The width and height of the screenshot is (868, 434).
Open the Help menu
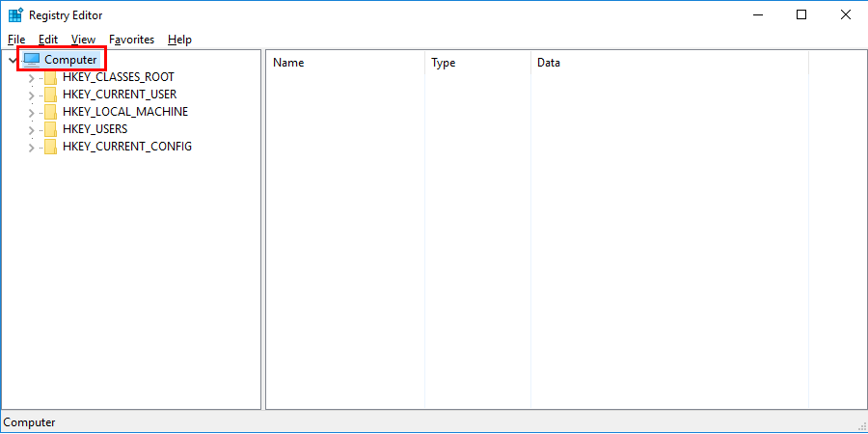pos(180,40)
